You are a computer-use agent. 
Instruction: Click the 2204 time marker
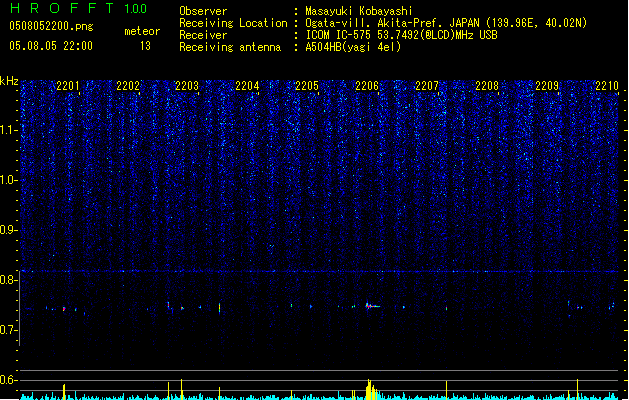[247, 86]
